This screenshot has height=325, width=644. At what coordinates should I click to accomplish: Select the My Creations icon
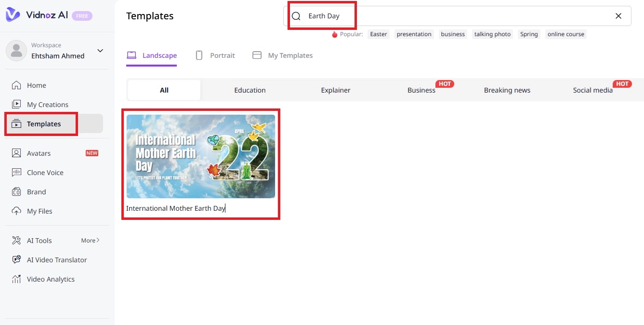pyautogui.click(x=17, y=104)
